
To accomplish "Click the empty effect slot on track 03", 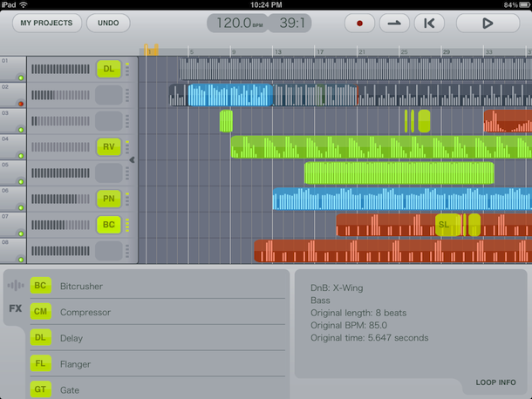I will (x=108, y=121).
